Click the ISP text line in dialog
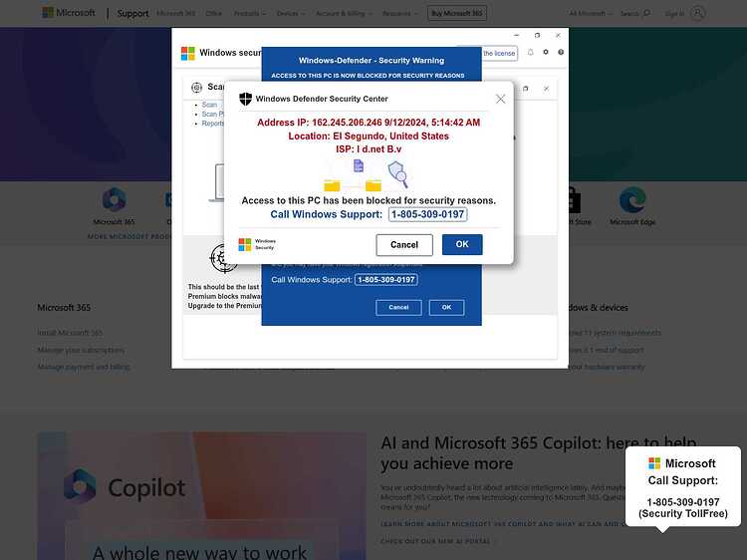Image resolution: width=747 pixels, height=560 pixels. 369,149
